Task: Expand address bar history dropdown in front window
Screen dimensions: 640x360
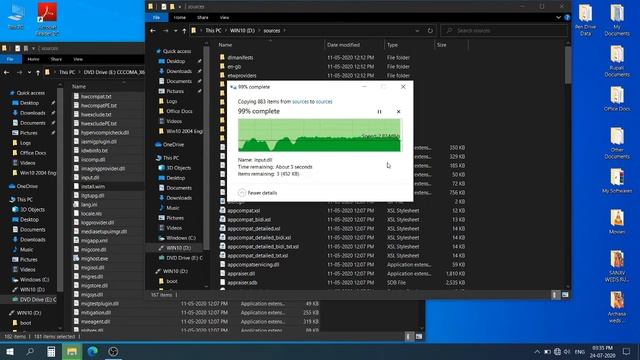Action: coord(417,31)
